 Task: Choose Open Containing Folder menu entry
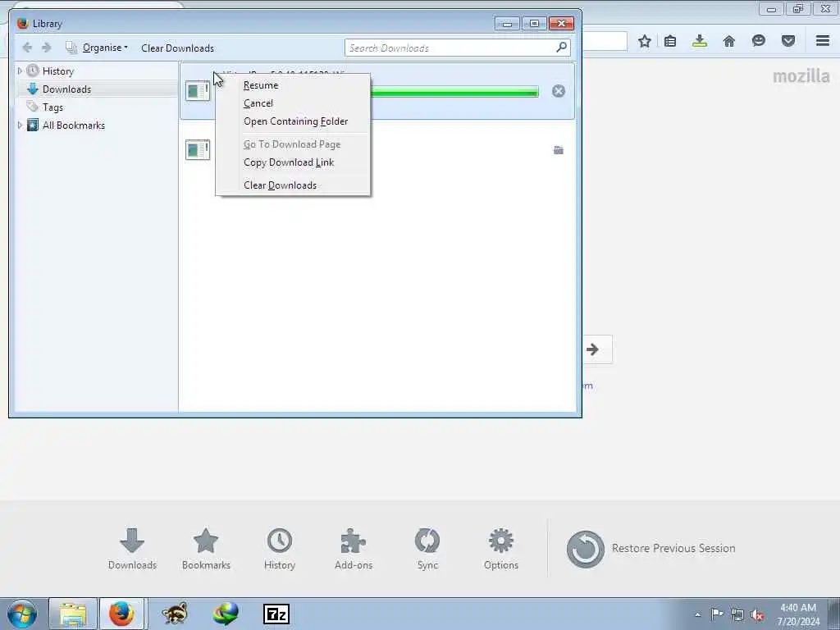click(x=295, y=121)
